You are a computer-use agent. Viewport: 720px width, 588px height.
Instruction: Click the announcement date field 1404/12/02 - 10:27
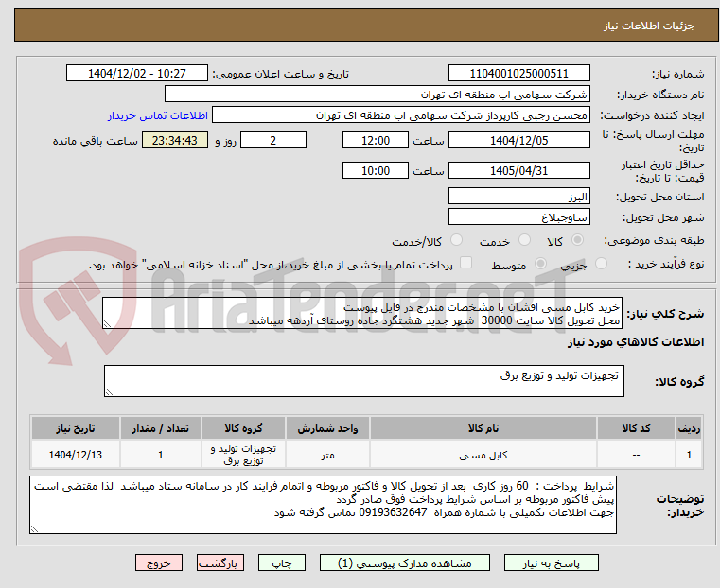pyautogui.click(x=137, y=74)
